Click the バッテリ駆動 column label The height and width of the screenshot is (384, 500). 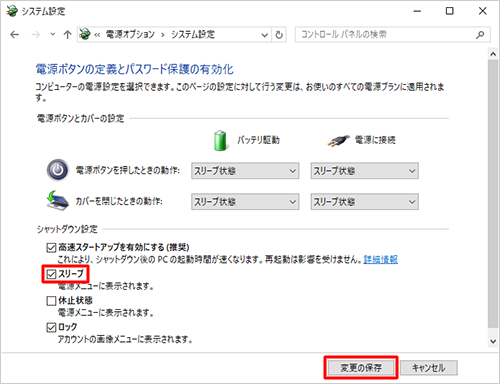click(x=258, y=140)
